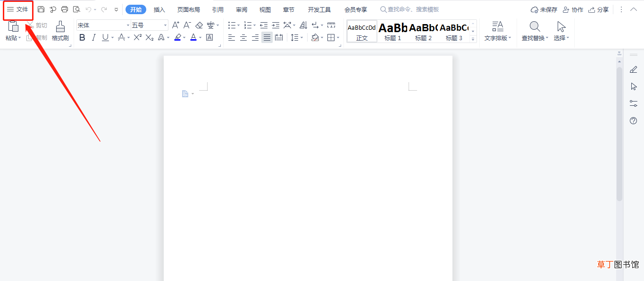
Task: Align paragraph text to the right
Action: tap(255, 38)
